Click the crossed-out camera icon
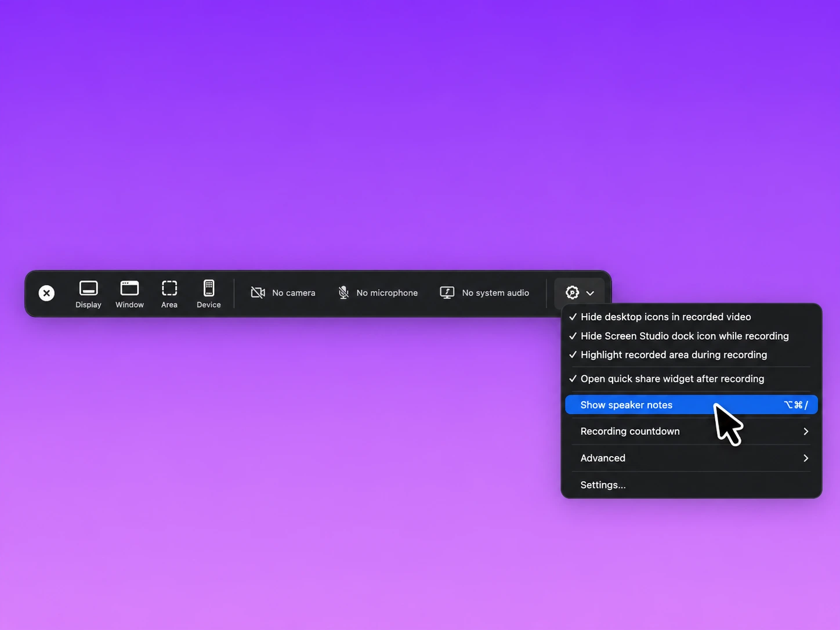Screen dimensions: 840x630 point(258,293)
